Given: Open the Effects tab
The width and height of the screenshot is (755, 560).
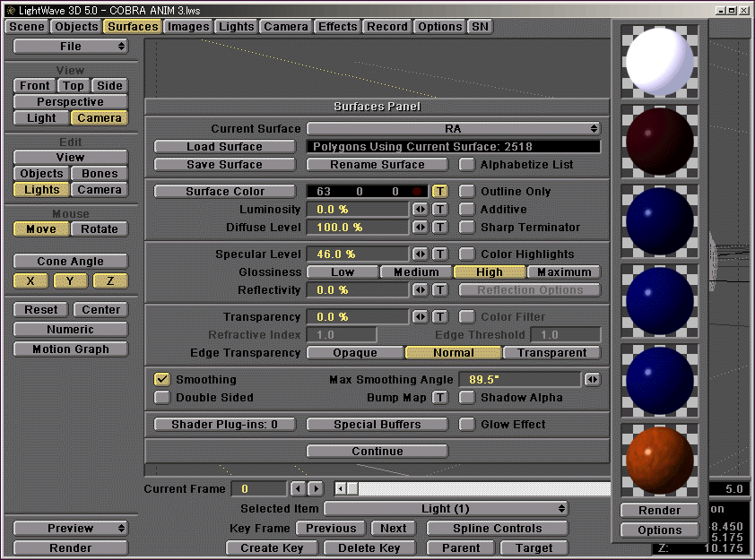Looking at the screenshot, I should pos(338,26).
